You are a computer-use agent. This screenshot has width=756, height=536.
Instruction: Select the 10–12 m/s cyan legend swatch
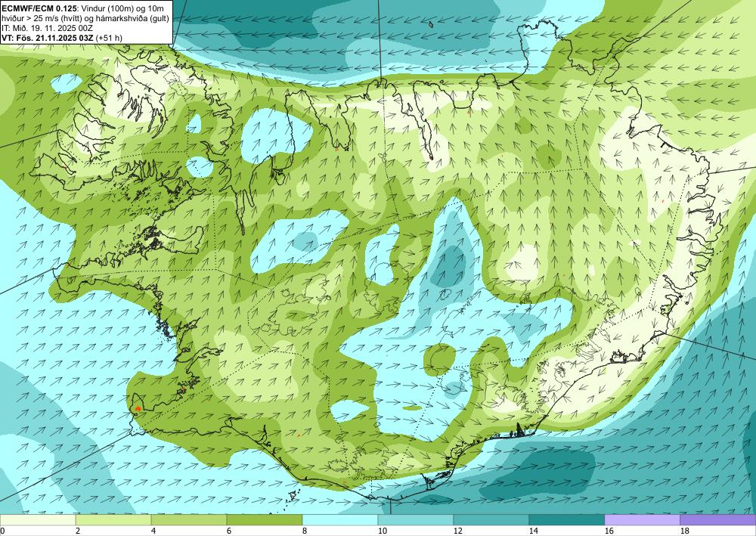[x=416, y=520]
